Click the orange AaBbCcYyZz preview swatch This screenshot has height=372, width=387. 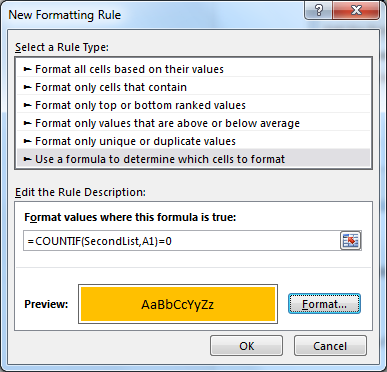tap(178, 304)
